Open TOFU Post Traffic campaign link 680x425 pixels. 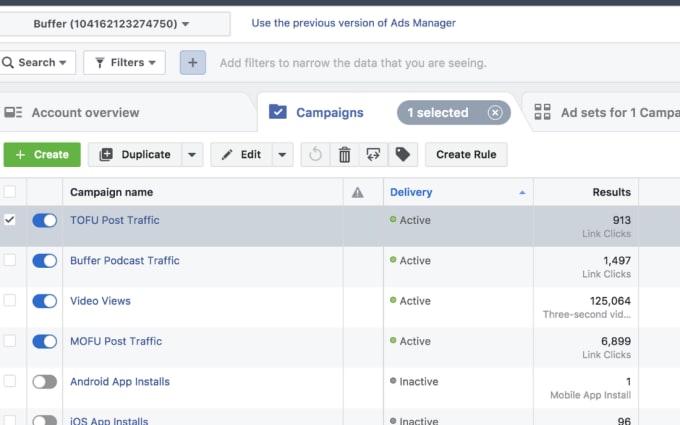coord(115,220)
